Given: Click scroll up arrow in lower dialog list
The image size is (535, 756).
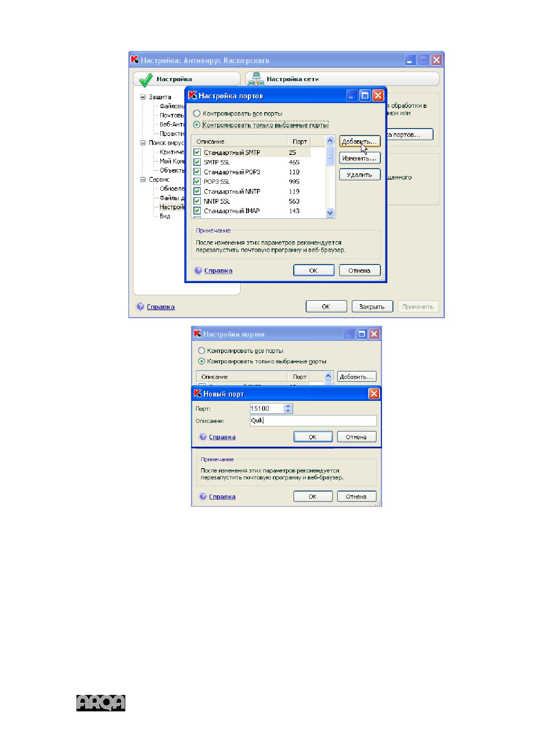Looking at the screenshot, I should (x=328, y=376).
